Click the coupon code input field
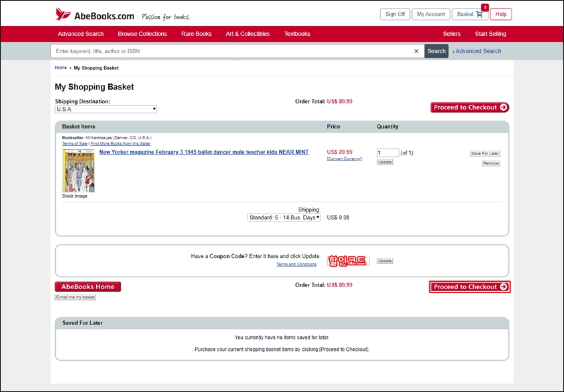Viewport: 564px width, 392px height. pos(348,261)
